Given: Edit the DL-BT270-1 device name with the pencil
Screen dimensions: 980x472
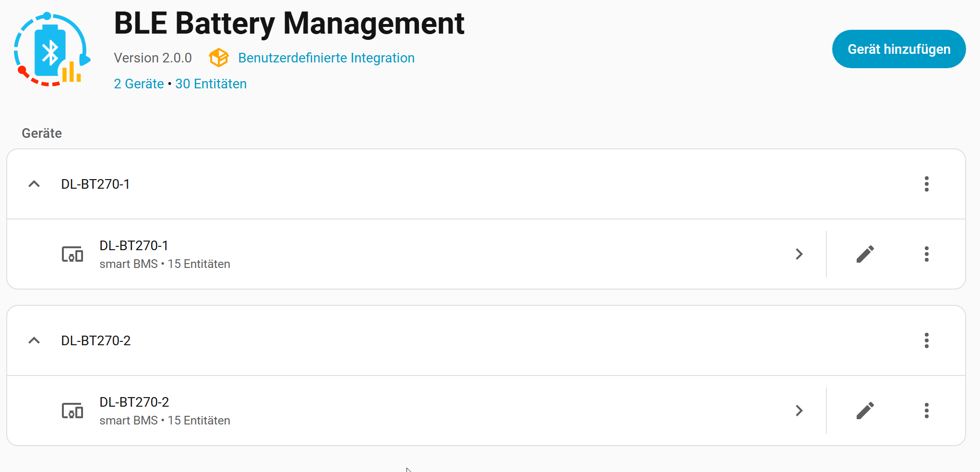Looking at the screenshot, I should [x=865, y=254].
